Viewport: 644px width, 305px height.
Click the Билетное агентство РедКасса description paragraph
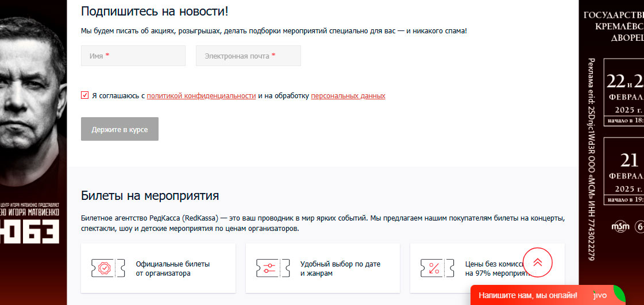pos(323,223)
